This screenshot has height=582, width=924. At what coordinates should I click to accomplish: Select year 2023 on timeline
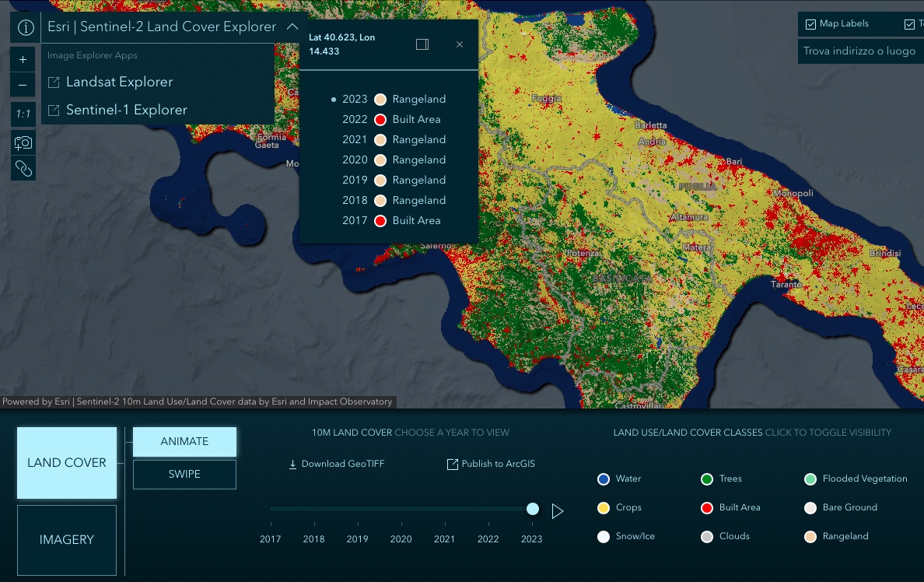(x=531, y=539)
